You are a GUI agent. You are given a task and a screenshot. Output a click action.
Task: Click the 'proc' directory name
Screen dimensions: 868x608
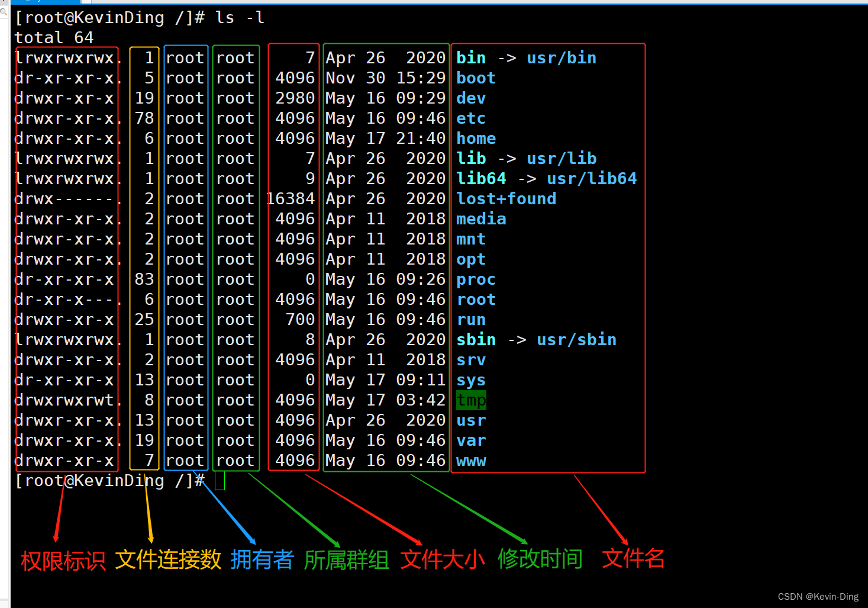pos(476,279)
